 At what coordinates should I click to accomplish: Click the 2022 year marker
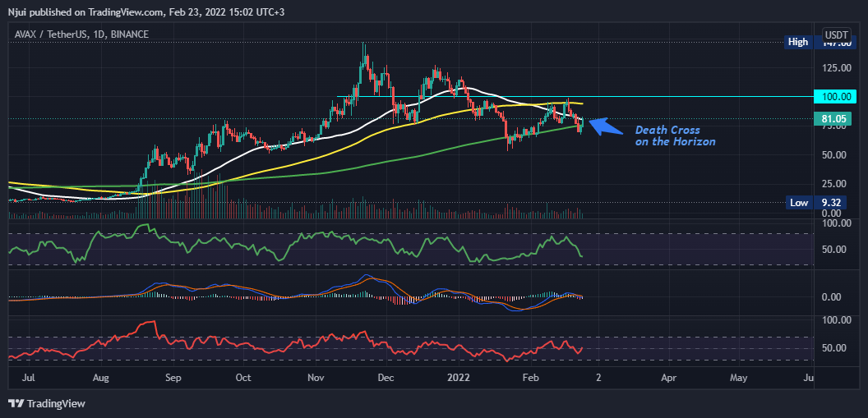tap(457, 379)
